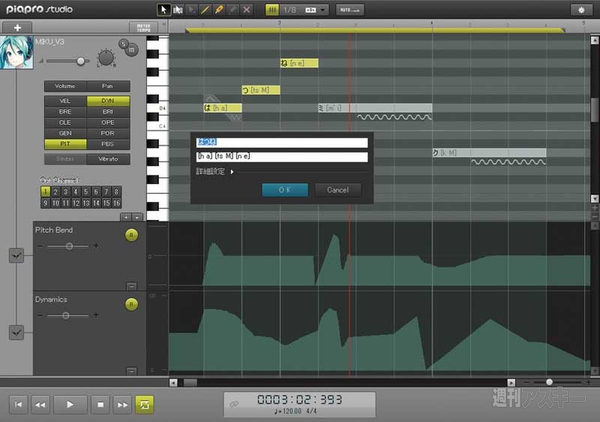This screenshot has width=600, height=422.
Task: Open settings with the gear icon
Action: 581,10
